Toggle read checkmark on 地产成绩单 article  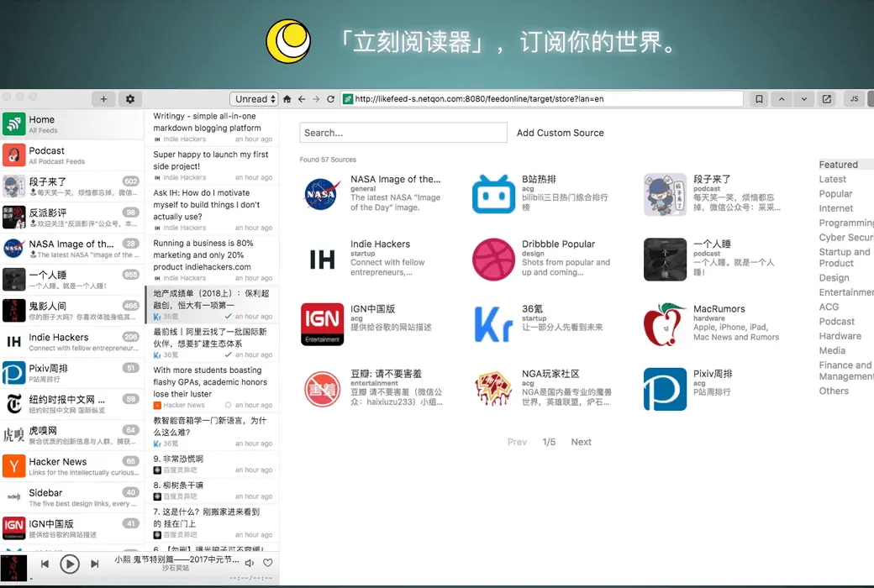coord(228,317)
